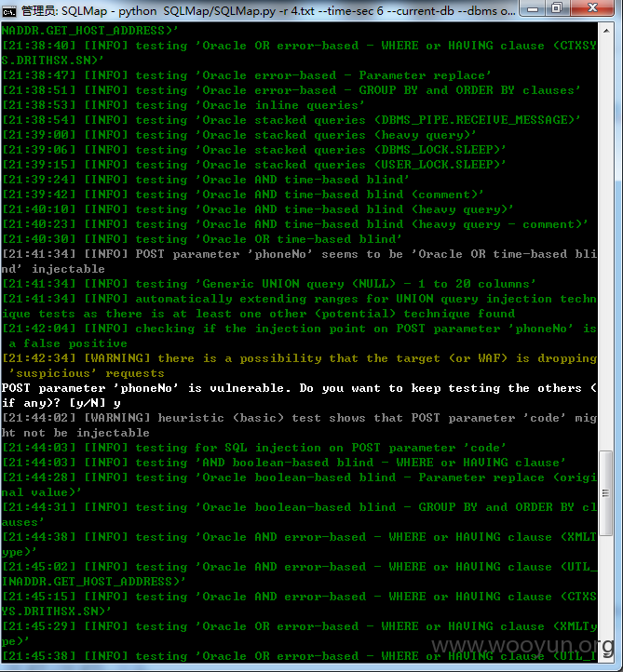This screenshot has width=623, height=672.
Task: Click text 'USER_LOCK.SLEEP' line
Action: [254, 165]
